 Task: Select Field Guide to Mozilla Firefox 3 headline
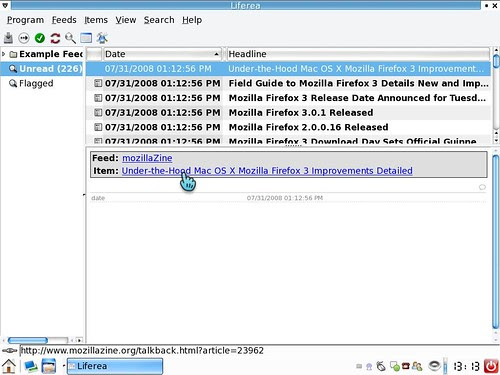click(x=358, y=83)
